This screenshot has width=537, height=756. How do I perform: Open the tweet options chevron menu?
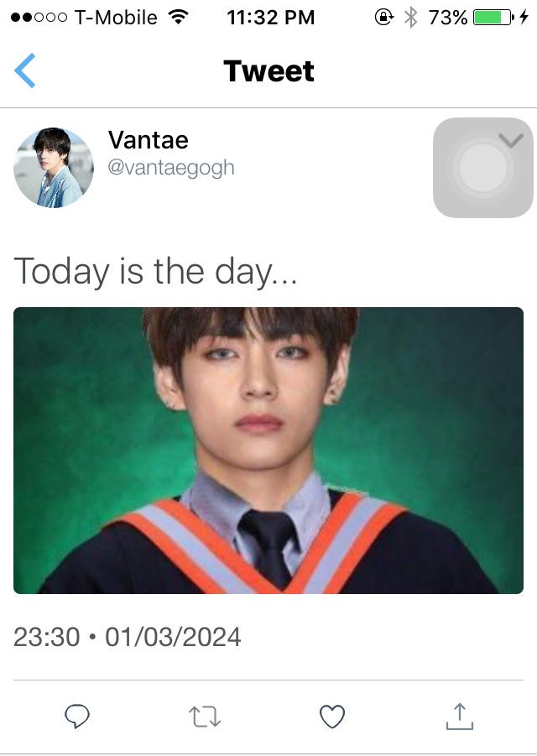click(511, 140)
